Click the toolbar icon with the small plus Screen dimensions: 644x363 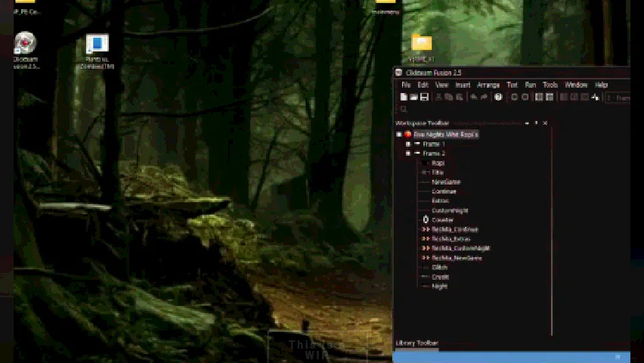click(x=595, y=97)
